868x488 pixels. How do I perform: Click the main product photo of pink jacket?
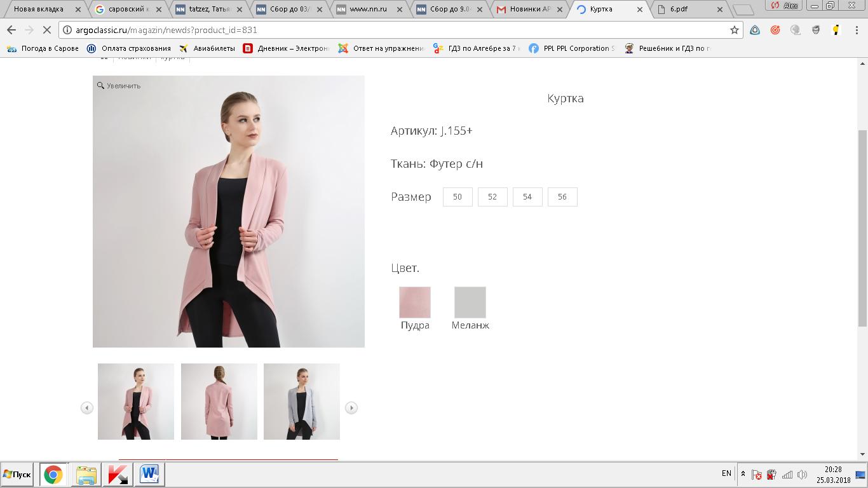229,212
